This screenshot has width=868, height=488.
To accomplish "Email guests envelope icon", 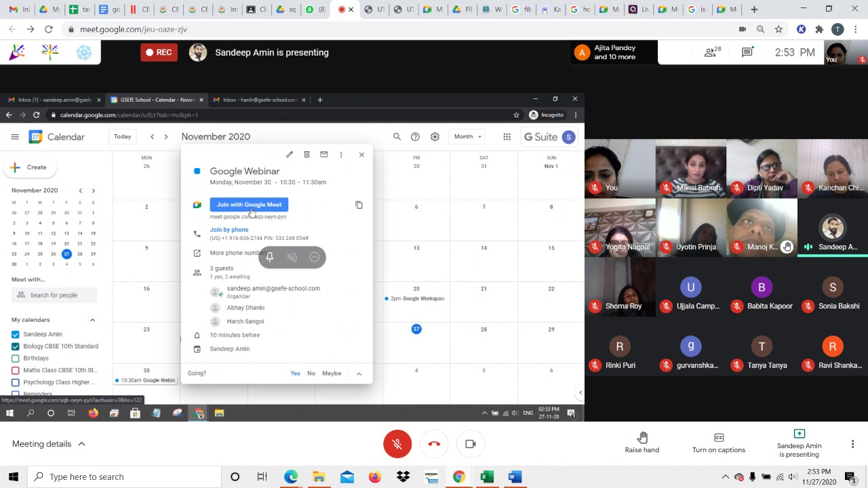I will [x=323, y=155].
